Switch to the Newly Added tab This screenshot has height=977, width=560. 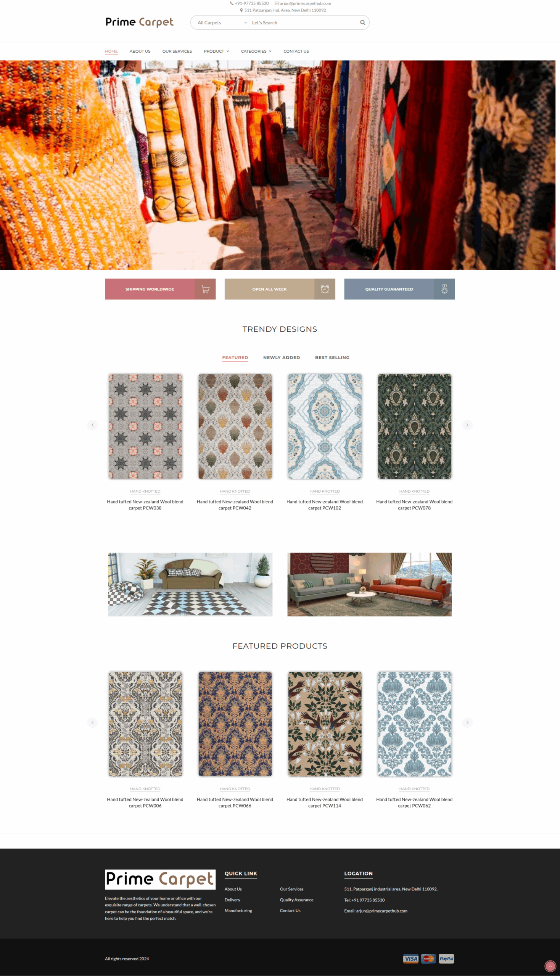(282, 358)
